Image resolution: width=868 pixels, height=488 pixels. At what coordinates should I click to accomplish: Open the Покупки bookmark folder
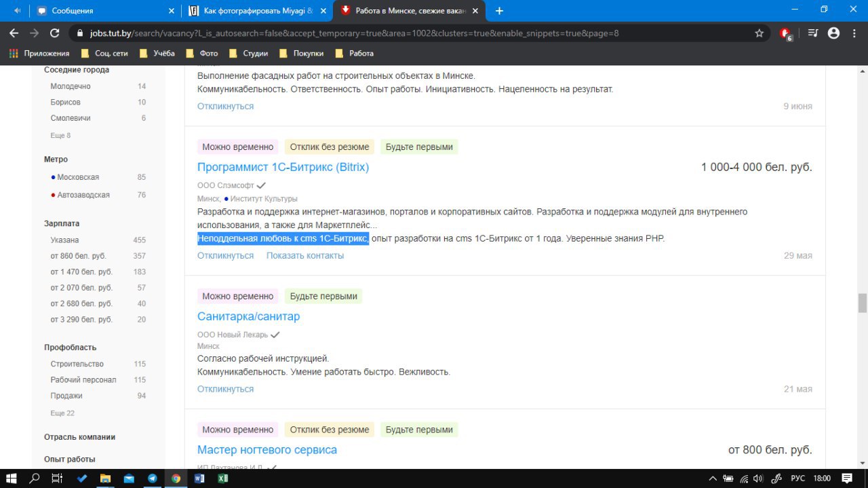(x=301, y=53)
